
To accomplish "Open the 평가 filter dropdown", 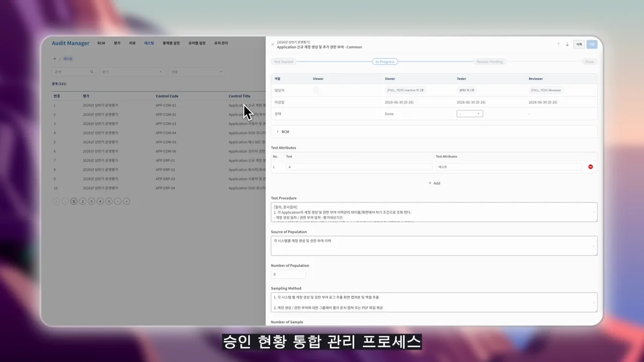I will tap(132, 72).
